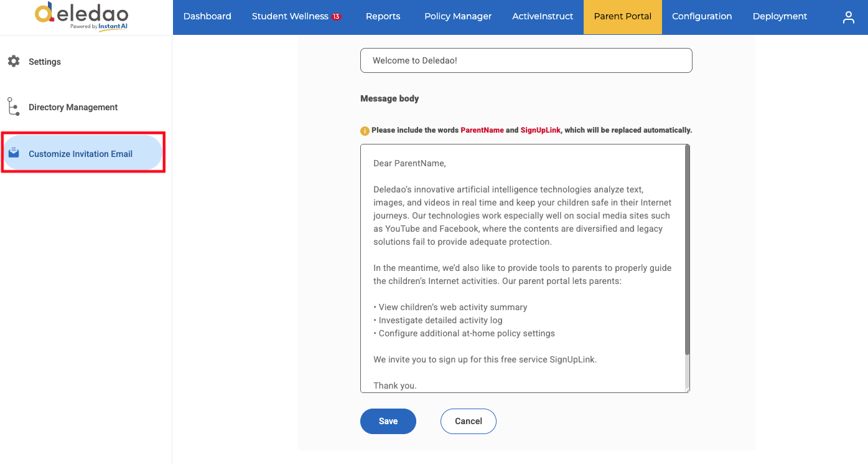The width and height of the screenshot is (868, 464).
Task: Open the Dashboard tab
Action: coord(207,17)
